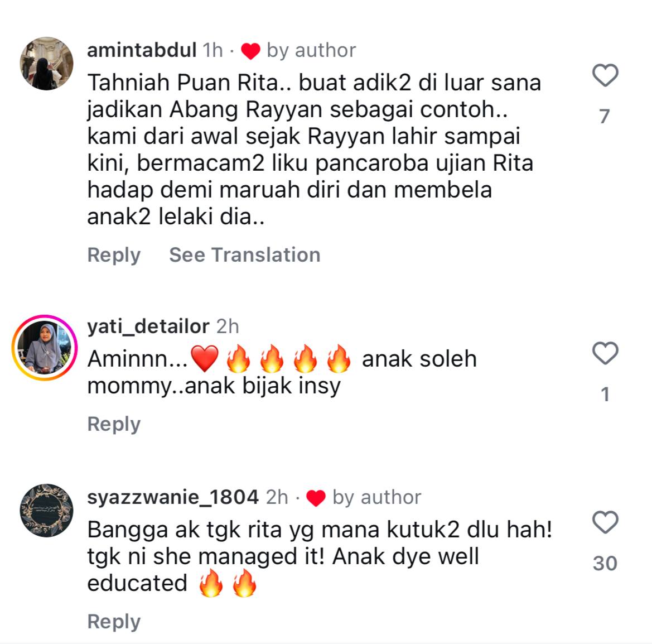Screen dimensions: 652x644
Task: Tap the fire emojis in syazzwanie_1804's comment
Action: [228, 583]
